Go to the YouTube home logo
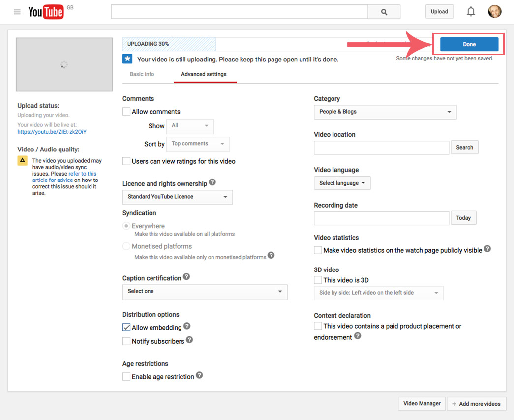This screenshot has width=514, height=420. 46,12
